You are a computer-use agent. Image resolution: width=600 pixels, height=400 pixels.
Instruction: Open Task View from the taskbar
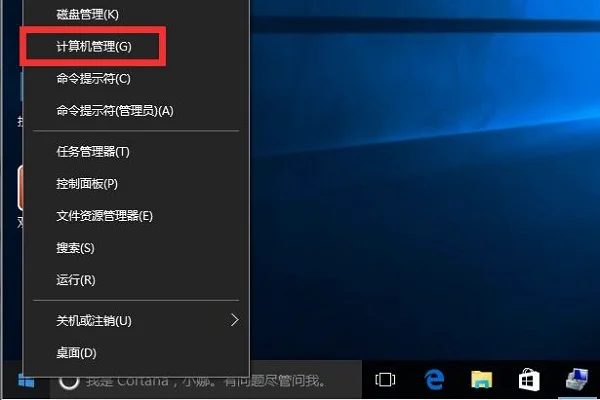[x=385, y=380]
